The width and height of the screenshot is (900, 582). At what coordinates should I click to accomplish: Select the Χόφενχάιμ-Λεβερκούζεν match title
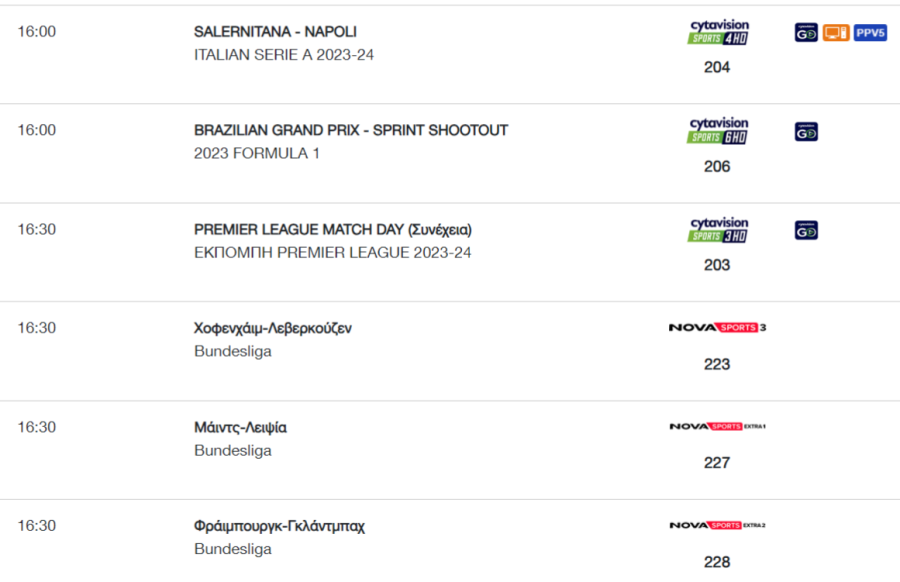(273, 328)
